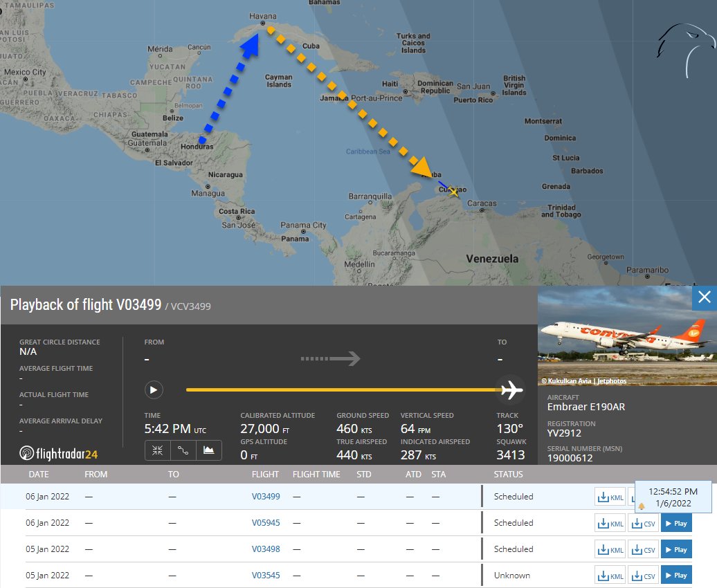Click the Embraer E190AR aircraft type
717x588 pixels.
(586, 407)
